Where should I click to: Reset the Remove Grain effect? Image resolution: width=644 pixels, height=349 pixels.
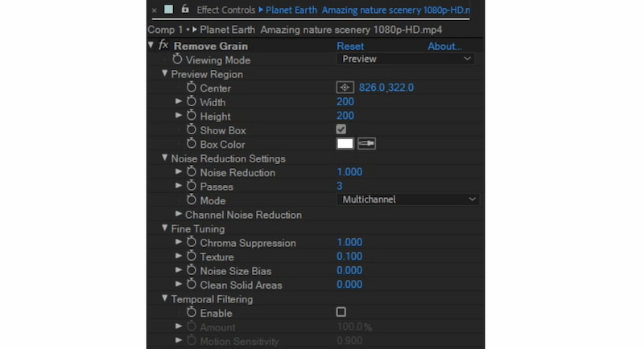[350, 46]
